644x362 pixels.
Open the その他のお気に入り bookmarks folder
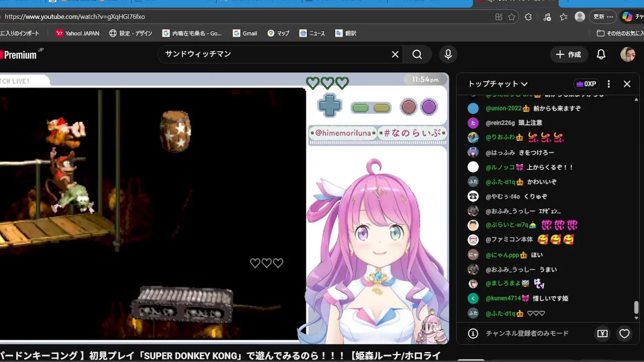tap(620, 33)
